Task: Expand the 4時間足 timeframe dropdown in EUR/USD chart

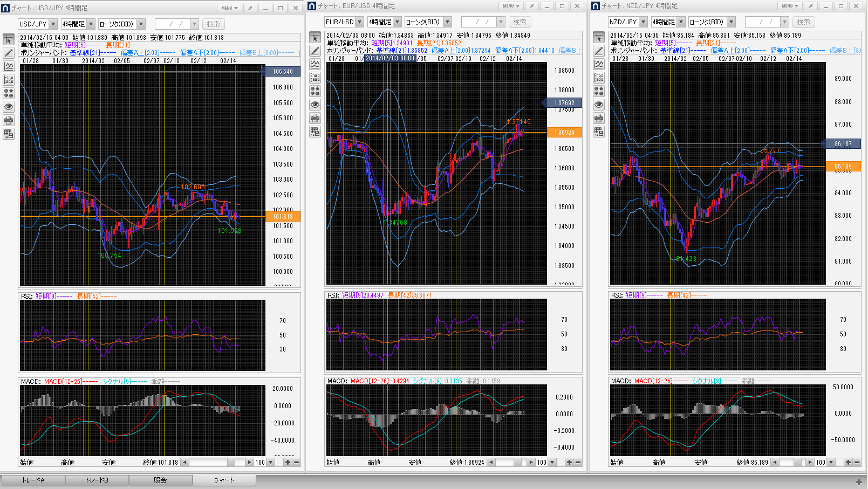Action: (397, 22)
